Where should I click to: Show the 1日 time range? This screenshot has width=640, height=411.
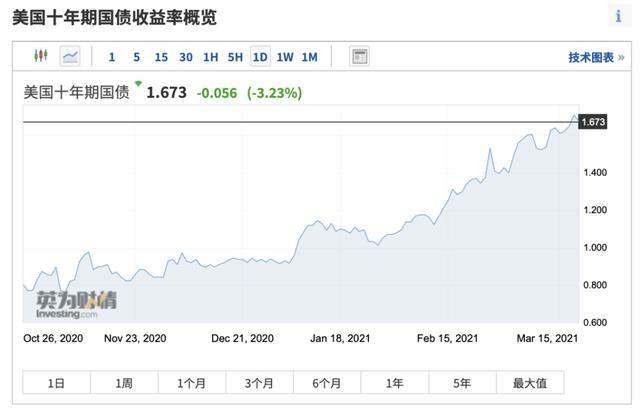(56, 383)
